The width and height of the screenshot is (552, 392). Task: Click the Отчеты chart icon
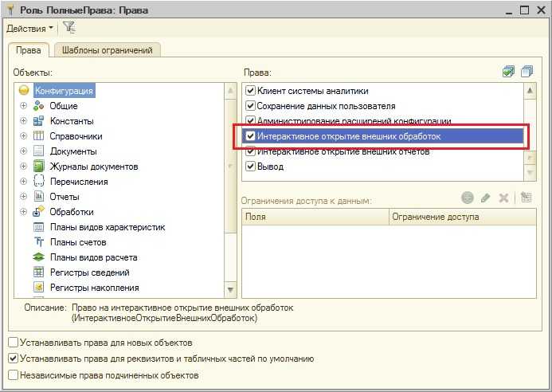point(38,196)
